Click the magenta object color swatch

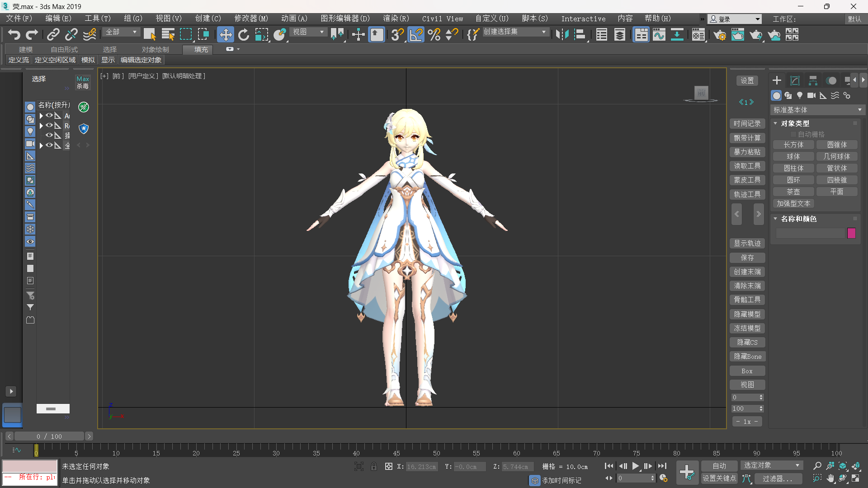tap(851, 233)
